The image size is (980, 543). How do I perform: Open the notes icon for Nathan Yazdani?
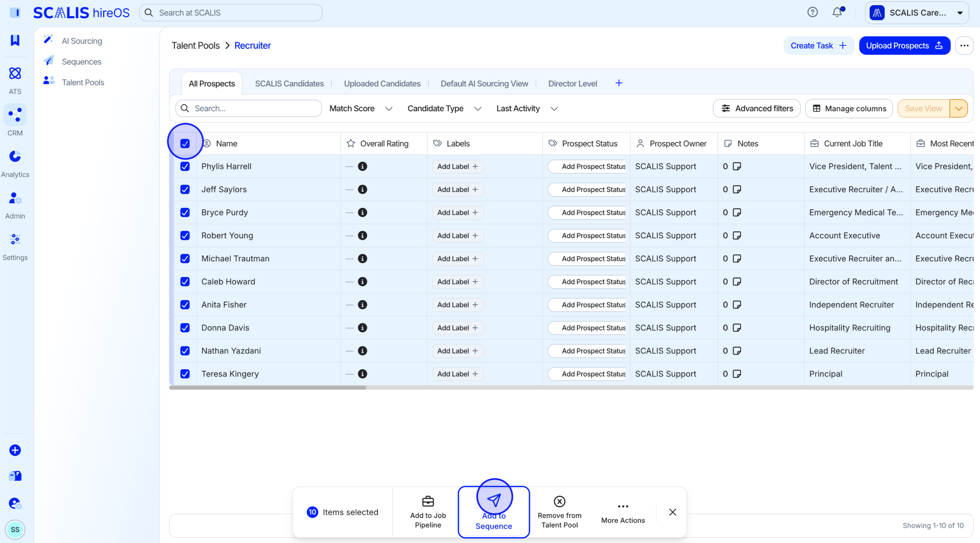tap(737, 351)
